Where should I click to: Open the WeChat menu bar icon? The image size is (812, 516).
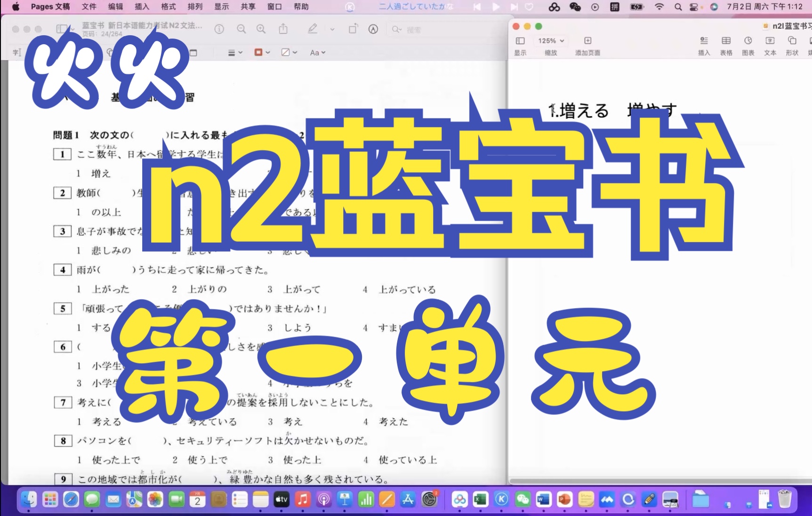tap(575, 7)
